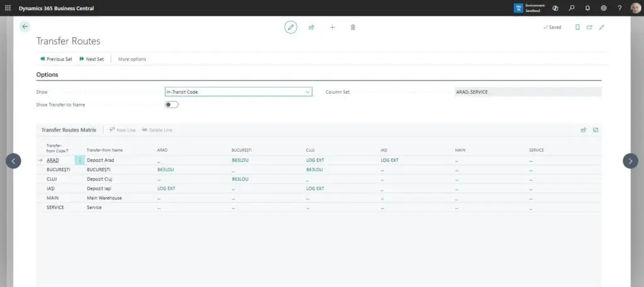Click the search magnifier icon
644x287 pixels.
571,8
